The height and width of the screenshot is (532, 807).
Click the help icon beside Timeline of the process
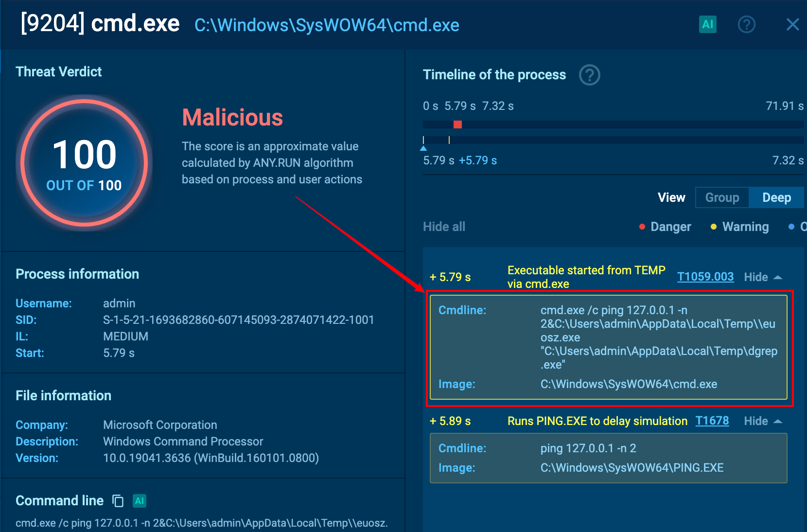(x=589, y=75)
